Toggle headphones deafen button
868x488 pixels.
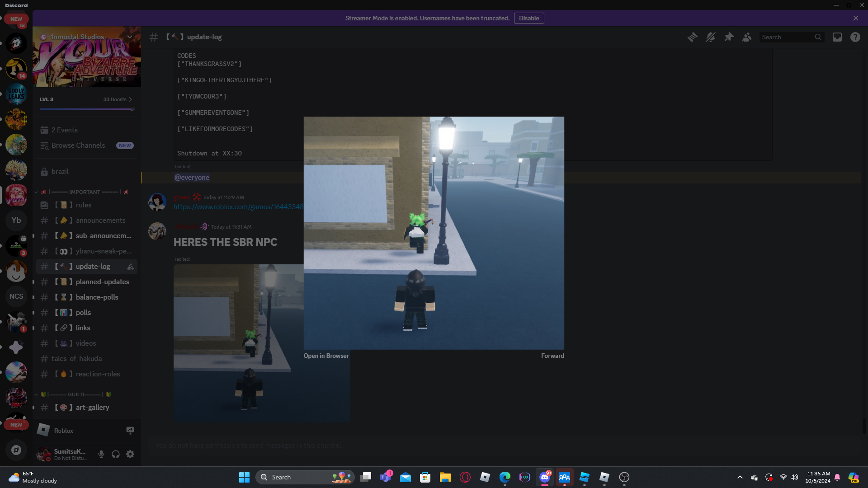click(116, 454)
